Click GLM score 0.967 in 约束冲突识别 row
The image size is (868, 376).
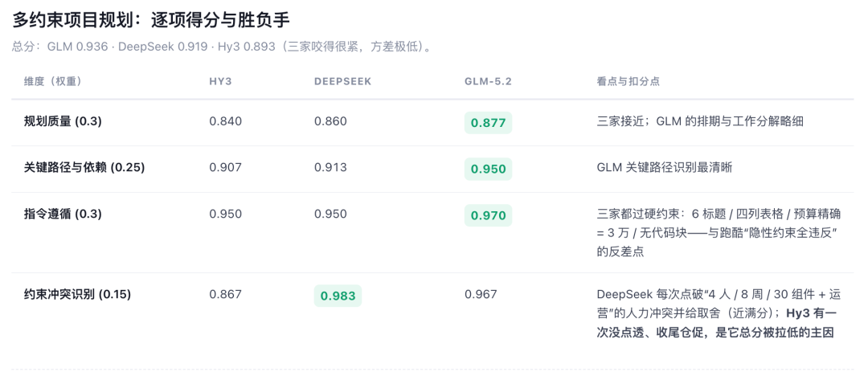pyautogui.click(x=481, y=295)
